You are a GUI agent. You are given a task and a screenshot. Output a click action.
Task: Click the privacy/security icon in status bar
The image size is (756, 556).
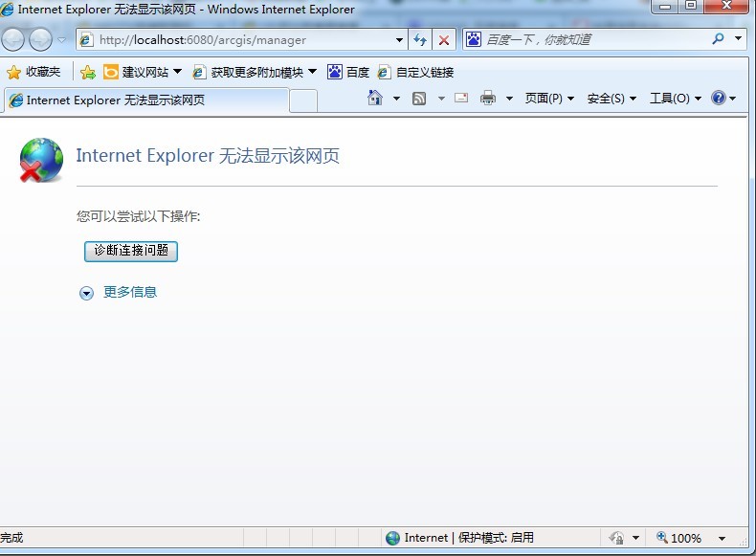pos(616,538)
